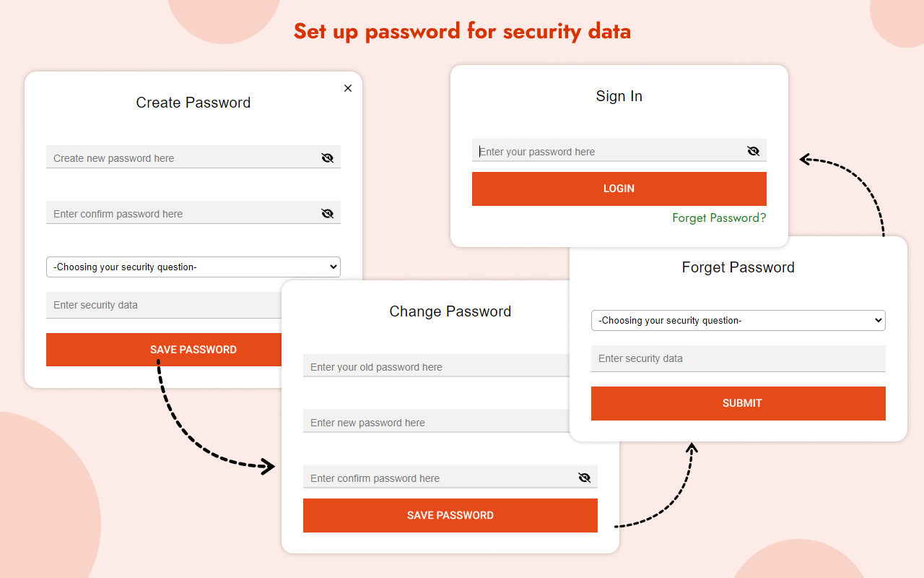Click the Sign In password field
924x578 pixels.
pyautogui.click(x=606, y=151)
